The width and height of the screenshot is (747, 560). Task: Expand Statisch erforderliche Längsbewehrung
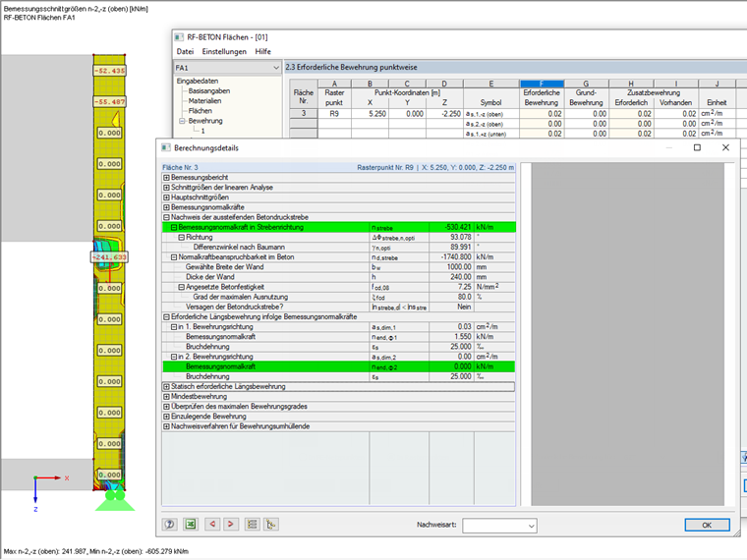(166, 387)
